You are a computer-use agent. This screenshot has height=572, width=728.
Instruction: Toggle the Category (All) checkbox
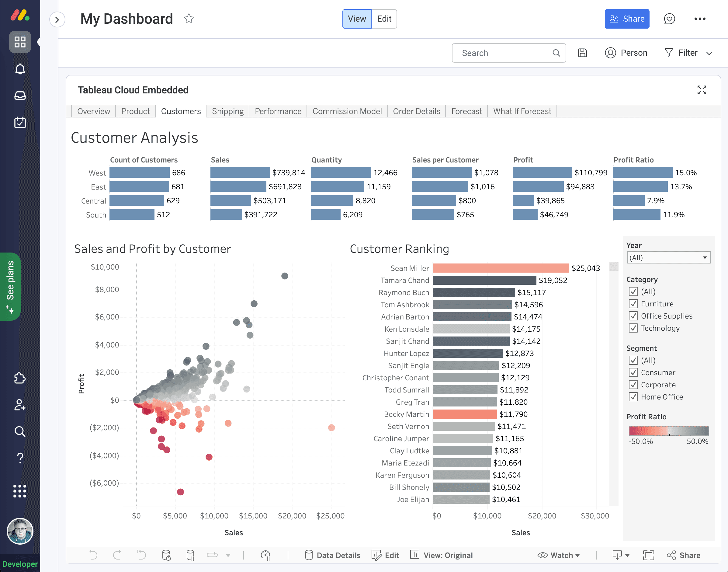point(633,291)
